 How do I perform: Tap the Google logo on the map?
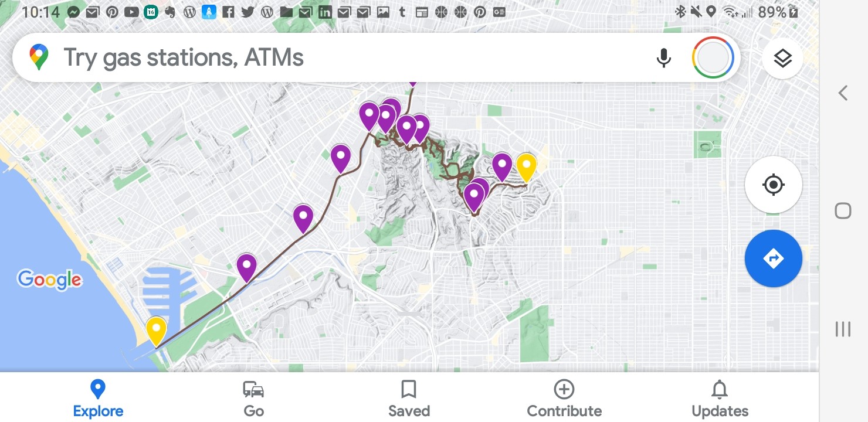(50, 280)
